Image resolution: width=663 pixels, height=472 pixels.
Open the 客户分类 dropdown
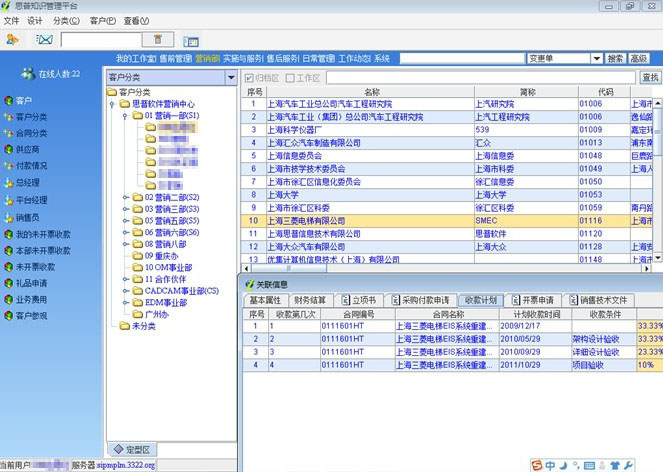(x=231, y=77)
